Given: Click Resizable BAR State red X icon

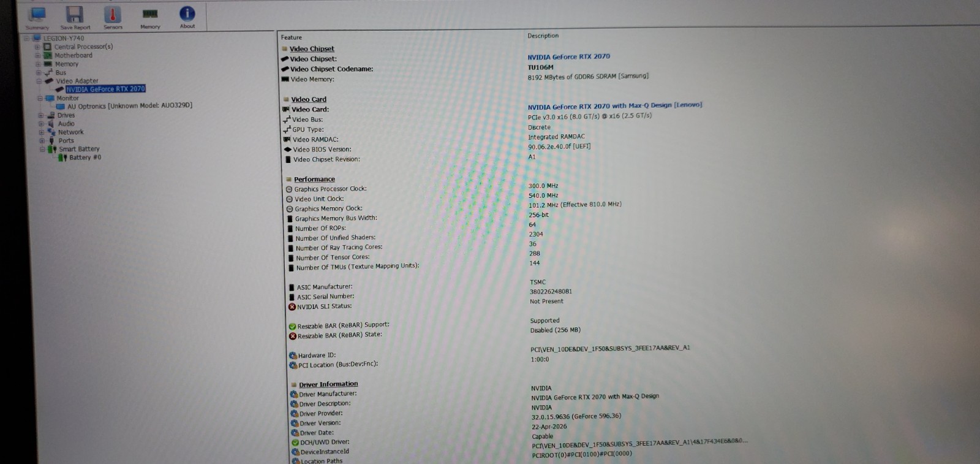Looking at the screenshot, I should pyautogui.click(x=292, y=336).
